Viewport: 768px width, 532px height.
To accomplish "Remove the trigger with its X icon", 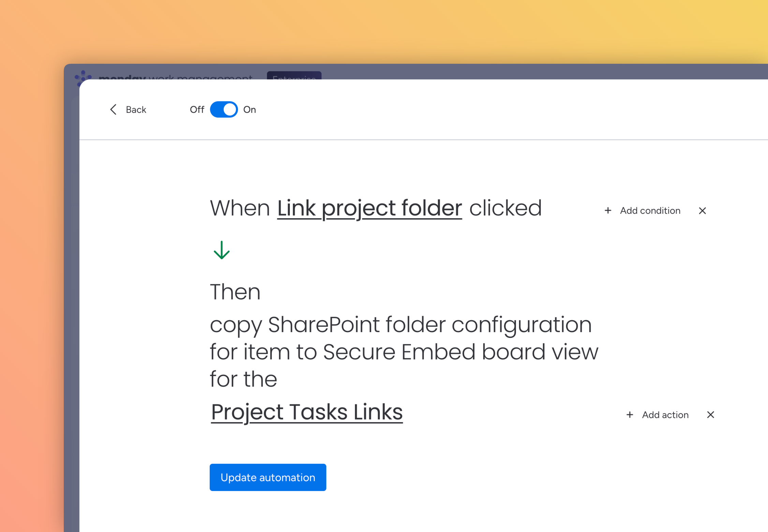I will point(702,211).
